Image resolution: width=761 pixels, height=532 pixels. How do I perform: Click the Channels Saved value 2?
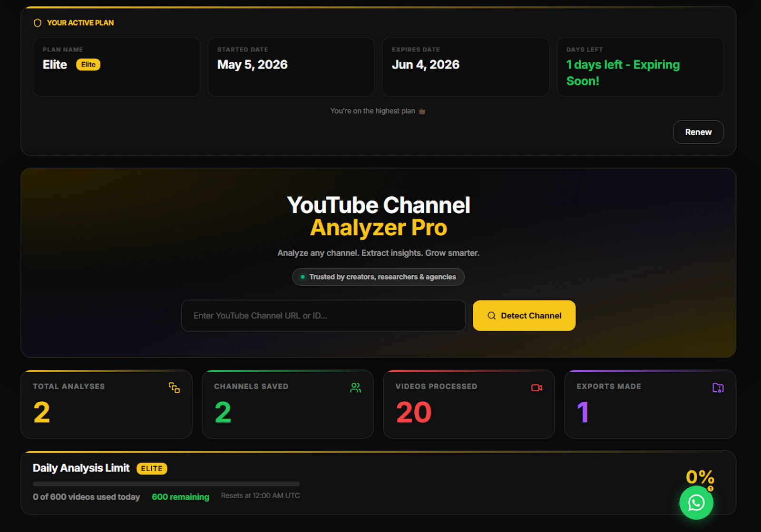pyautogui.click(x=223, y=412)
